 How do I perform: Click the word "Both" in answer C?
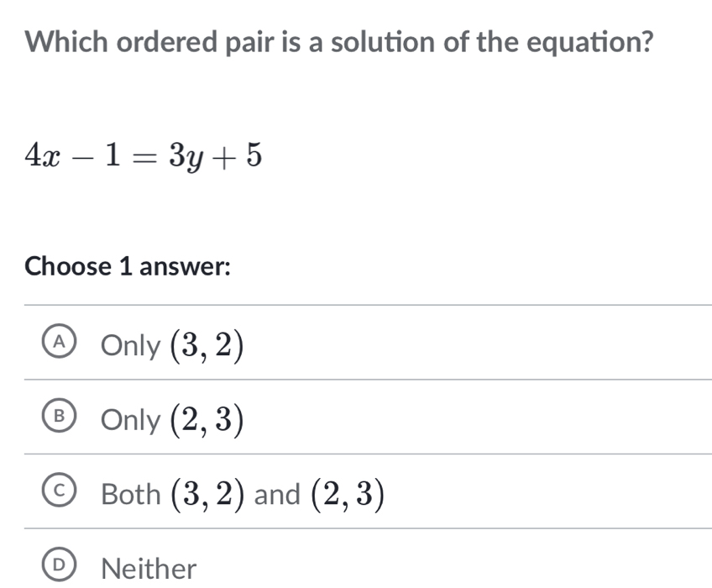pyautogui.click(x=129, y=494)
